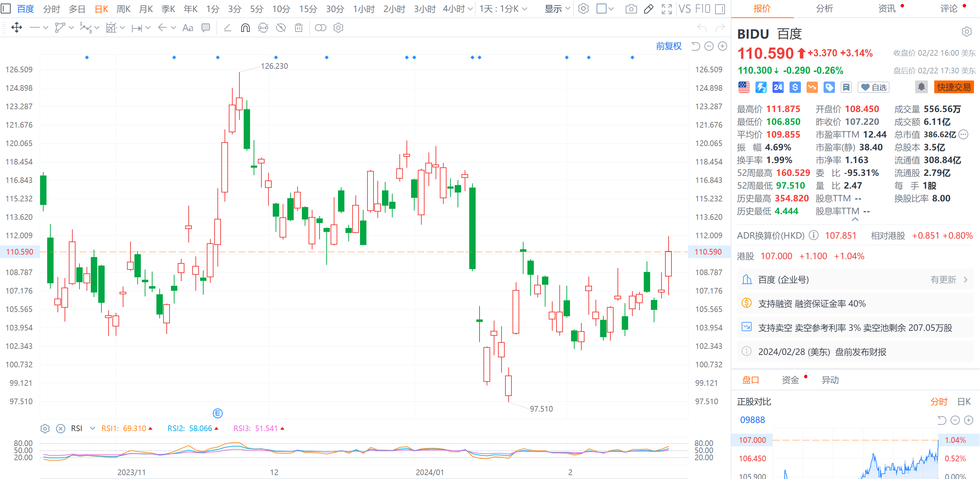
Task: Open RSI indicator settings gear
Action: (x=45, y=428)
